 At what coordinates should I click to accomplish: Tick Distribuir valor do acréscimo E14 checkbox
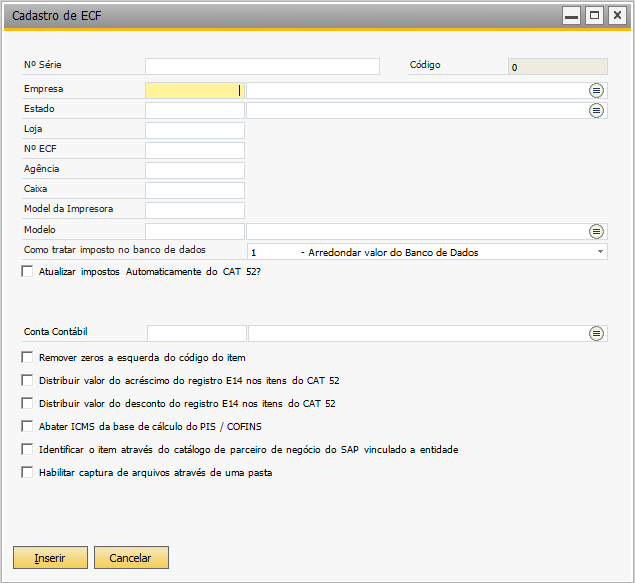27,380
